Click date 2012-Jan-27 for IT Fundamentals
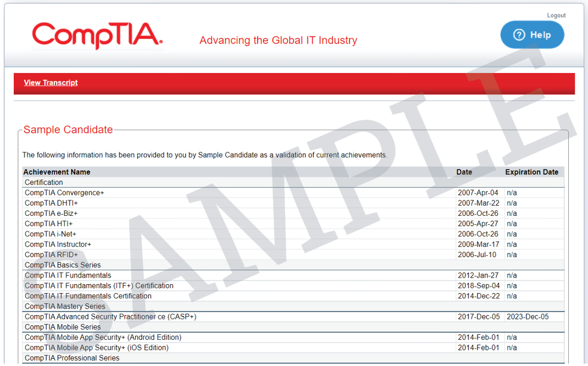 click(x=478, y=275)
